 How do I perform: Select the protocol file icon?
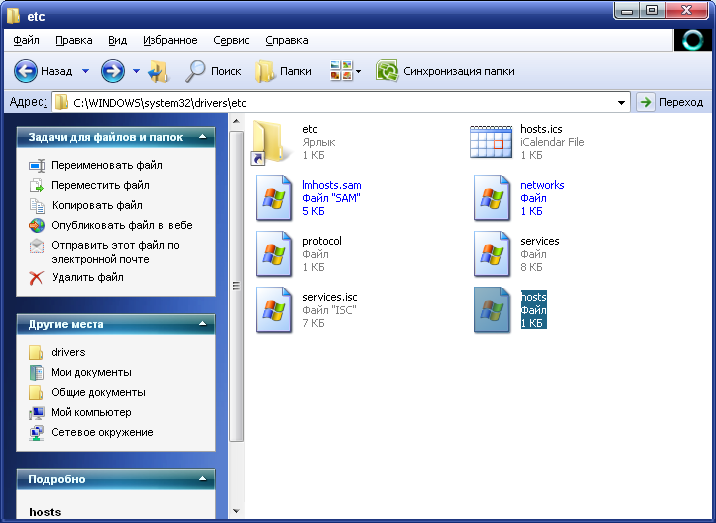click(274, 254)
